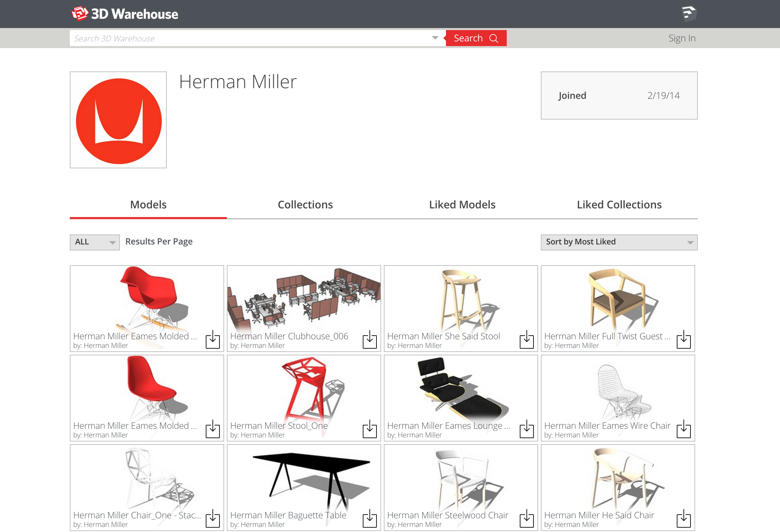Click the SketchUp icon in the header
Screen dimensions: 780x532
(689, 14)
